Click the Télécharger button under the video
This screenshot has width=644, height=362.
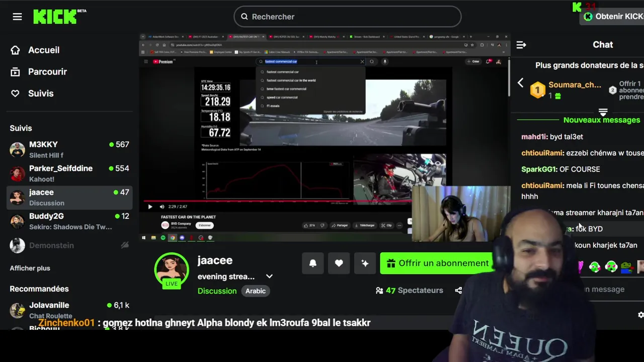(365, 225)
